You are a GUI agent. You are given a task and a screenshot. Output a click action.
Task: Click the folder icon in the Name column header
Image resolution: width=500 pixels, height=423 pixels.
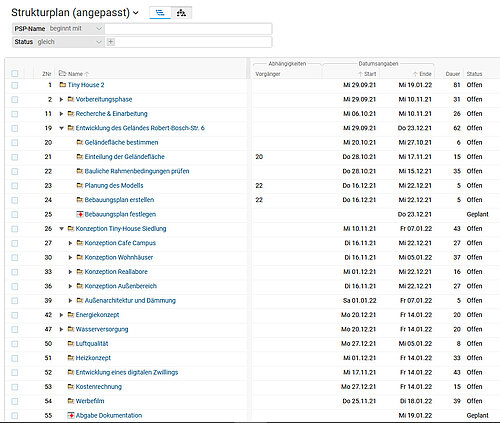[62, 73]
